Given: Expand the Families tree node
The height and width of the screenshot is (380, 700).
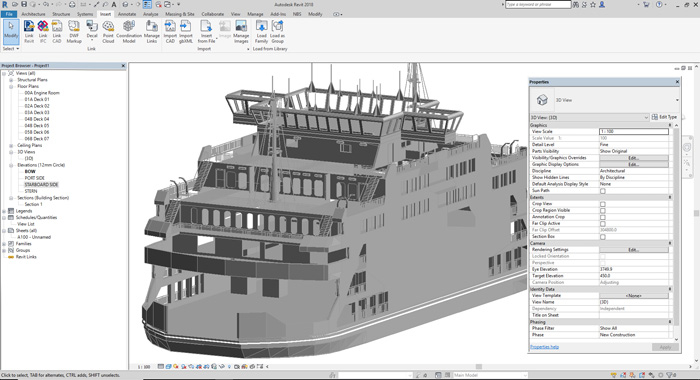Looking at the screenshot, I should click(4, 244).
